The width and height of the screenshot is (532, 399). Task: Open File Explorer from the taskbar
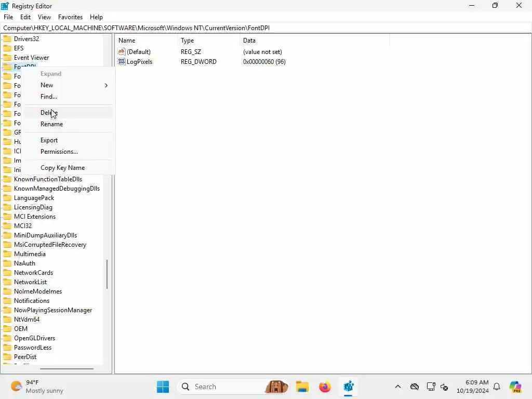[x=302, y=387]
